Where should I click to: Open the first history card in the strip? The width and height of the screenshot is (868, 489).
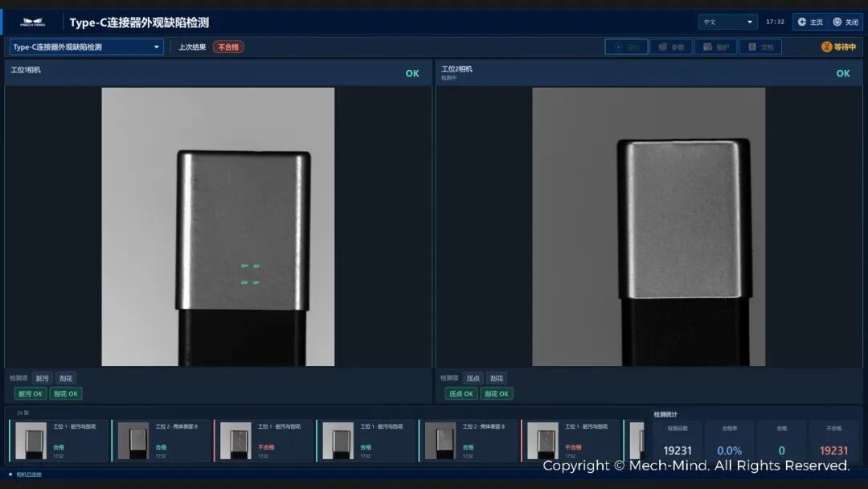(x=59, y=441)
